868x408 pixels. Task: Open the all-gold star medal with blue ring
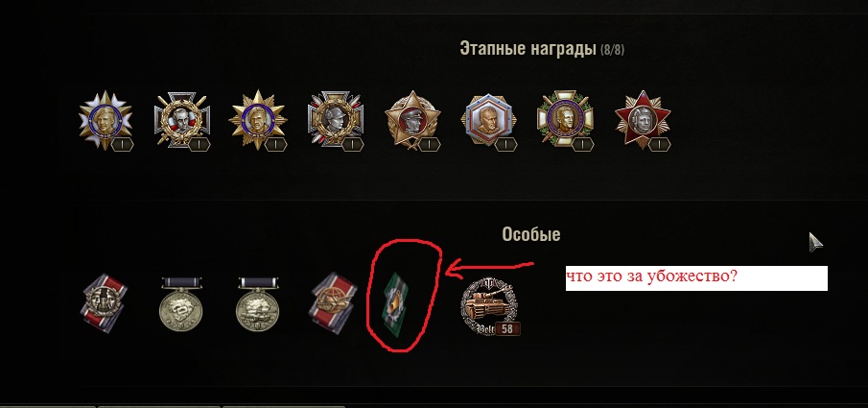tap(258, 120)
